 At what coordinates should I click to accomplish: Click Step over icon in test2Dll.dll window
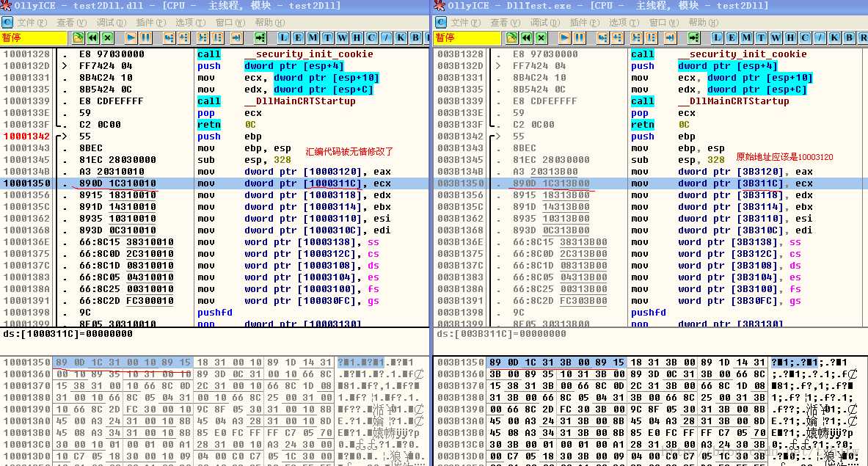(183, 37)
